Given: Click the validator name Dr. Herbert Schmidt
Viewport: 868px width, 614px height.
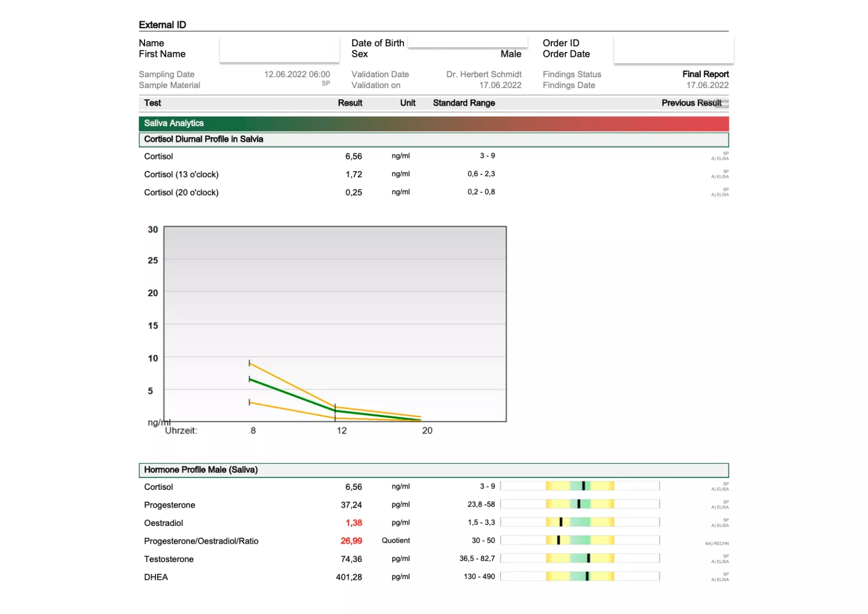Looking at the screenshot, I should tap(483, 74).
